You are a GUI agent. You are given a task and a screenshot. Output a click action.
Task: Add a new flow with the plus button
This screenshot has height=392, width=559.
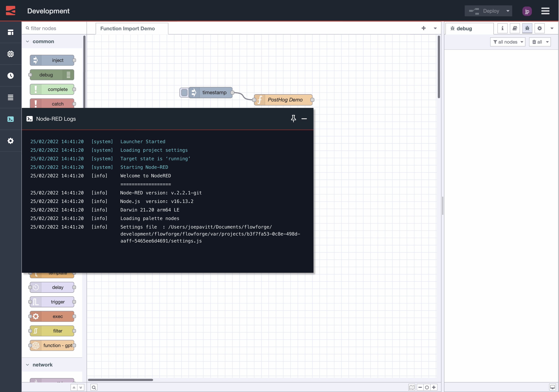pyautogui.click(x=424, y=28)
